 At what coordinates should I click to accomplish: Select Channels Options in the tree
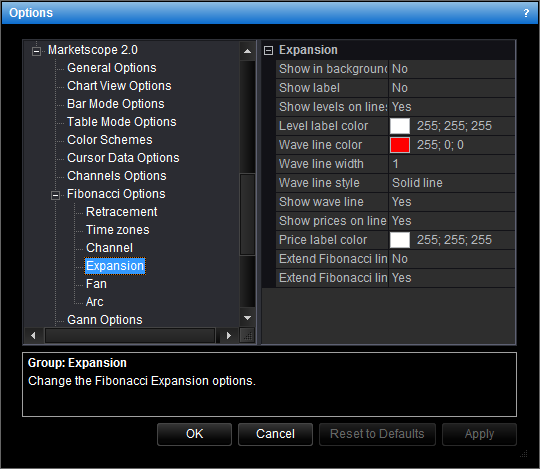(x=116, y=176)
